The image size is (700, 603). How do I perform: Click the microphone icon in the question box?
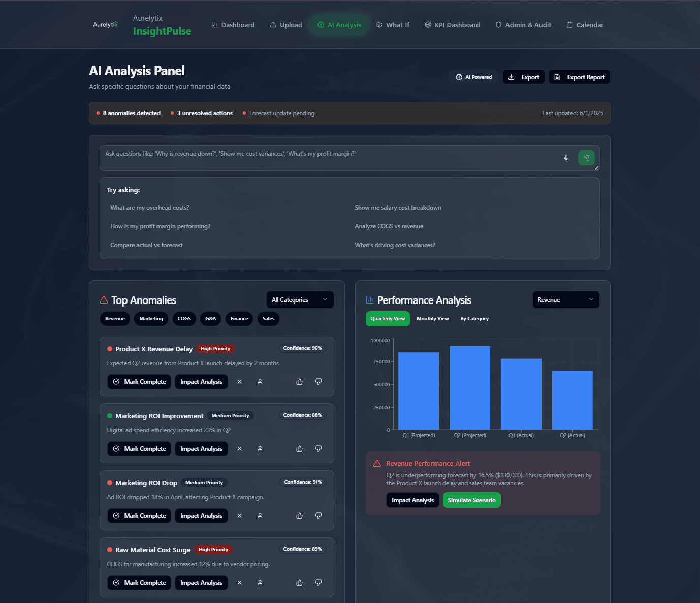[566, 158]
